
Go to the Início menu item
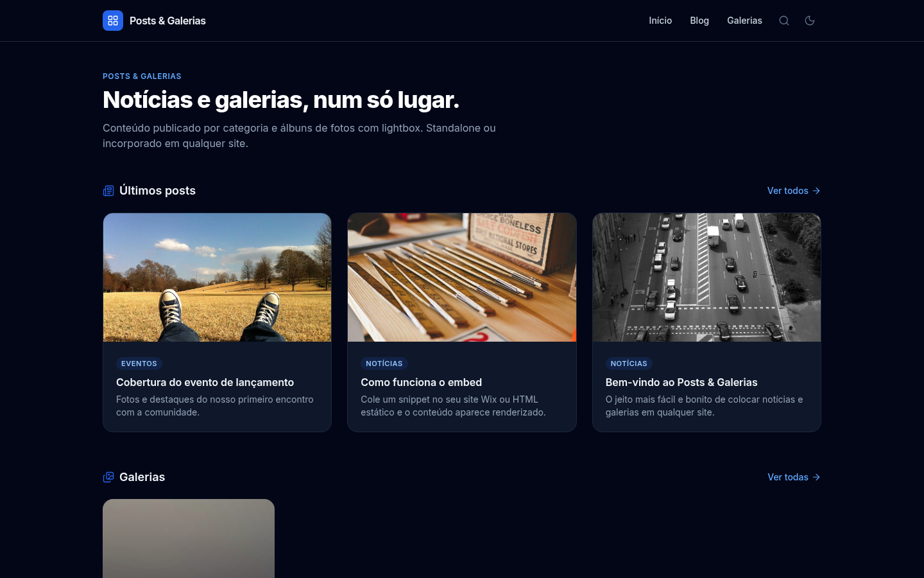pos(660,21)
